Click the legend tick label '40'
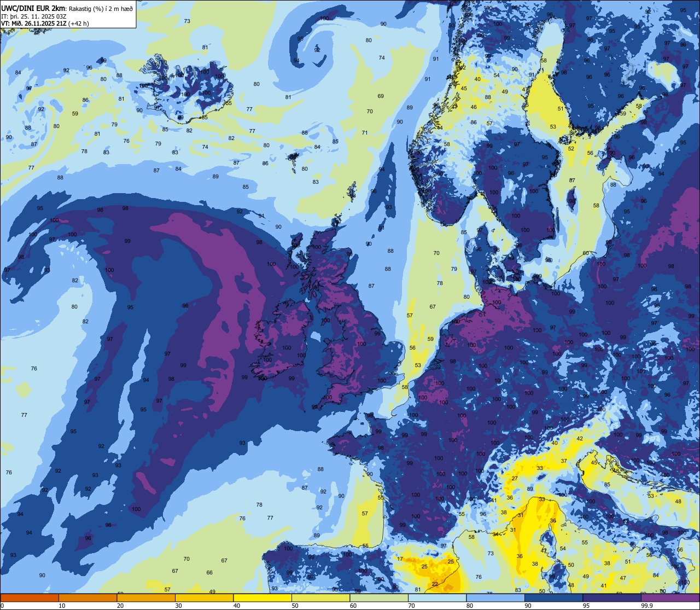 pos(237,606)
